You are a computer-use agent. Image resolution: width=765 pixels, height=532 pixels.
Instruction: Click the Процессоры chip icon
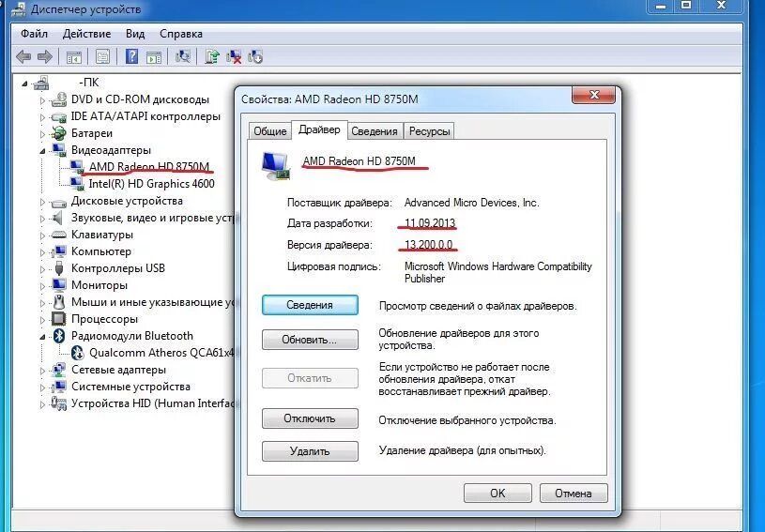click(59, 319)
